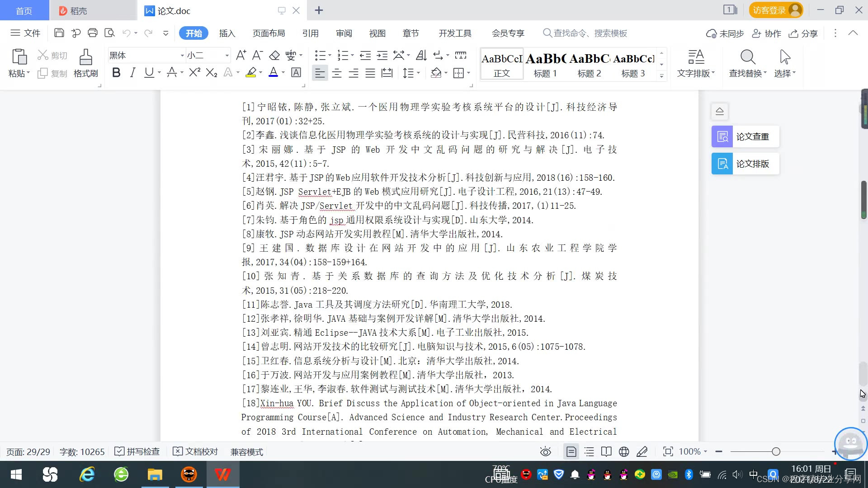Expand the font size 小二 dropdown

[227, 56]
